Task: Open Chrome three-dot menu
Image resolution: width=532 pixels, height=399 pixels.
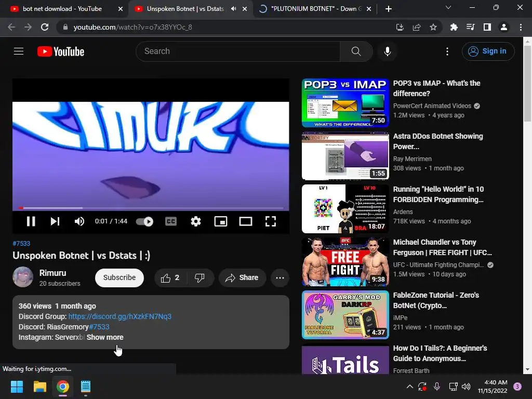Action: click(521, 27)
